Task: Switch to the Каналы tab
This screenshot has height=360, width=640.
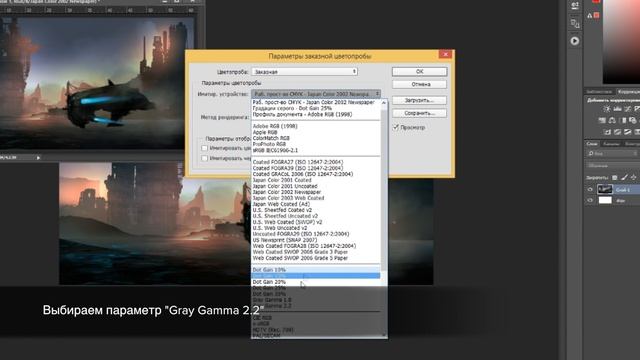Action: [611, 144]
